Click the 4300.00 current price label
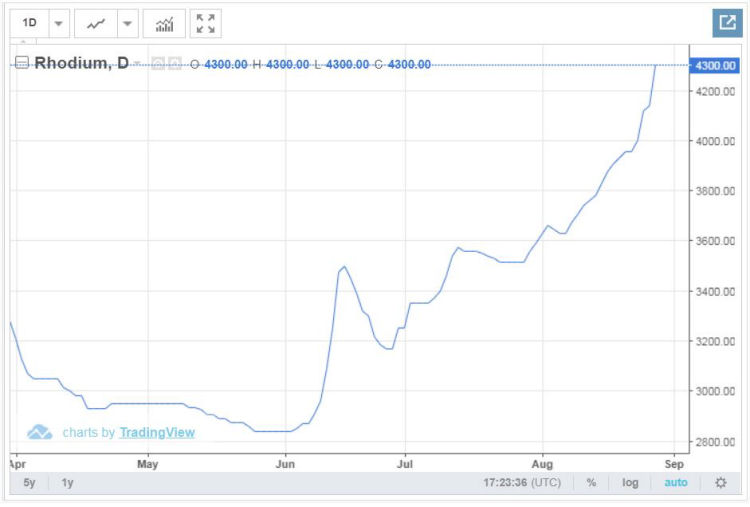750x507 pixels. (715, 66)
